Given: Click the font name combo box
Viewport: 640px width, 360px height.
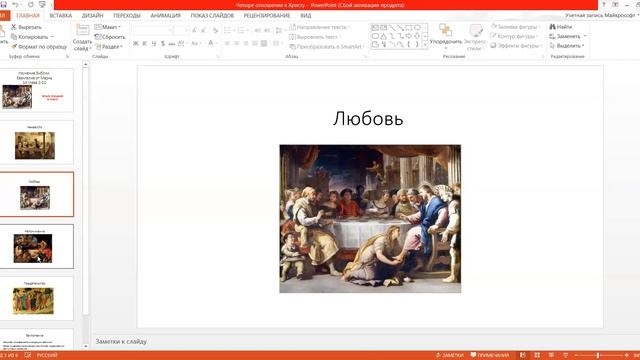Looking at the screenshot, I should pyautogui.click(x=151, y=30).
